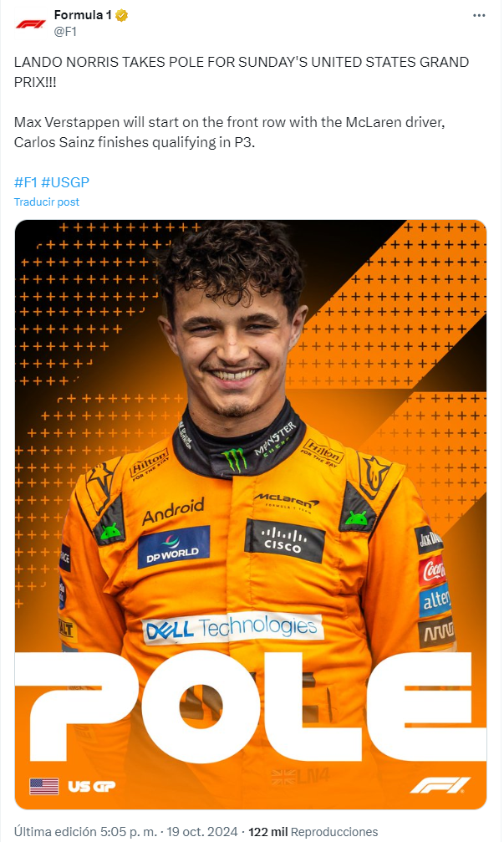Open the Formula 1 account name
Image resolution: width=504 pixels, height=842 pixels.
[x=83, y=15]
